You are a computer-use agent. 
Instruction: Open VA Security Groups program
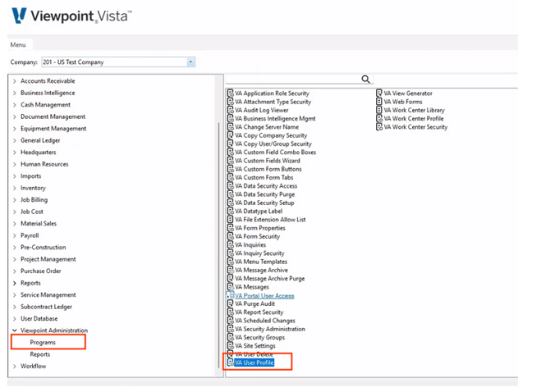click(260, 337)
